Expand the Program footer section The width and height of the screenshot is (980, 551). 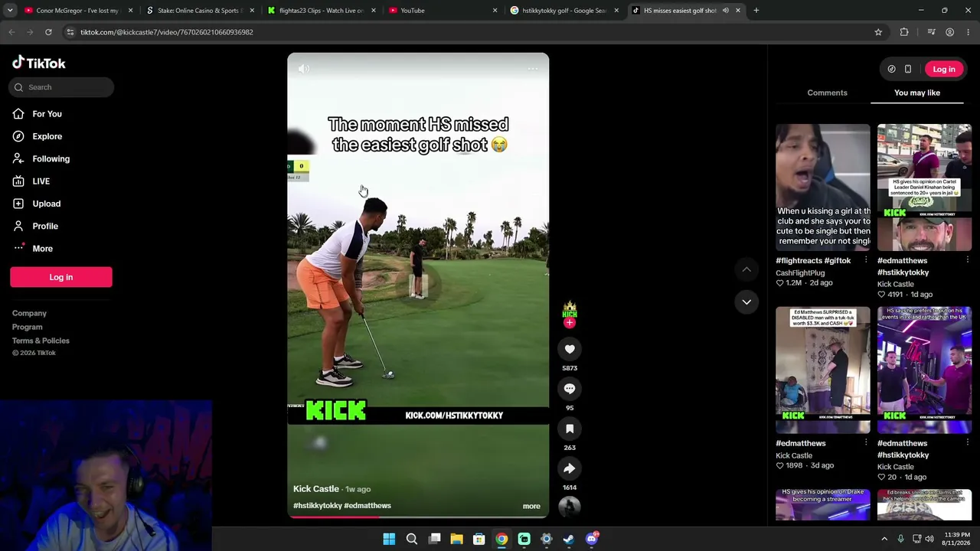pyautogui.click(x=27, y=327)
